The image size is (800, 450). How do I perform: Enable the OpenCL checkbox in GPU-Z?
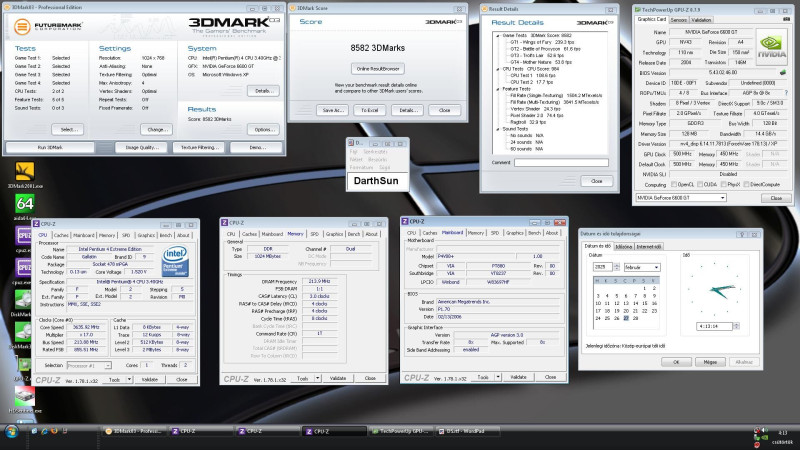tap(674, 184)
